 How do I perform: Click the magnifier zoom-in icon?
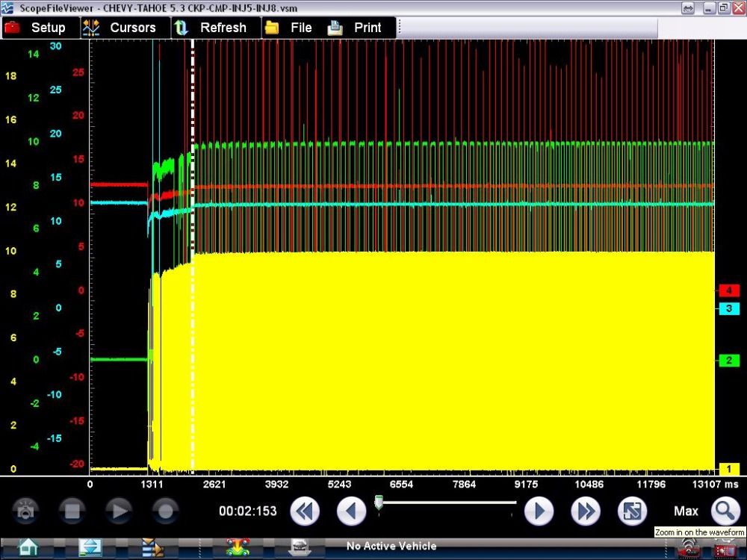[x=725, y=511]
